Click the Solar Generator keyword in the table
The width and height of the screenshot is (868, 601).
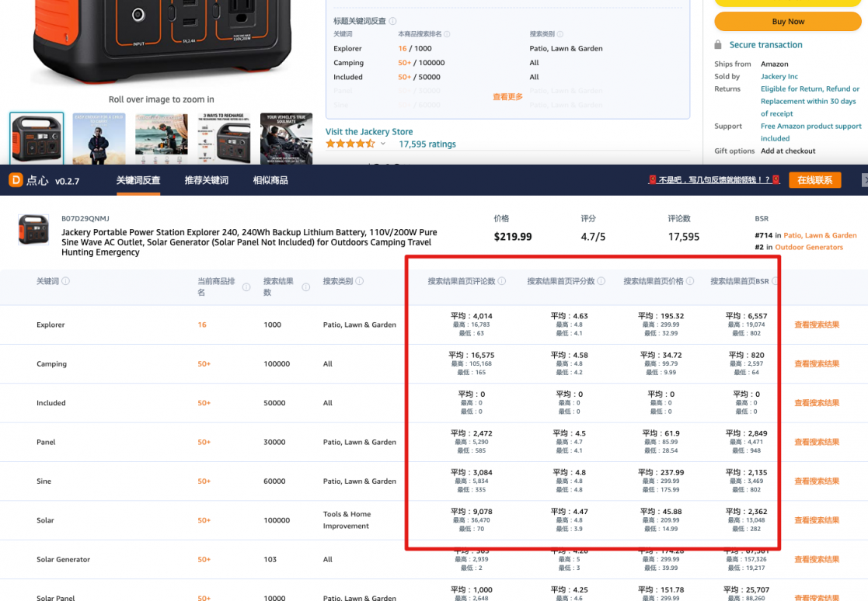(x=63, y=560)
